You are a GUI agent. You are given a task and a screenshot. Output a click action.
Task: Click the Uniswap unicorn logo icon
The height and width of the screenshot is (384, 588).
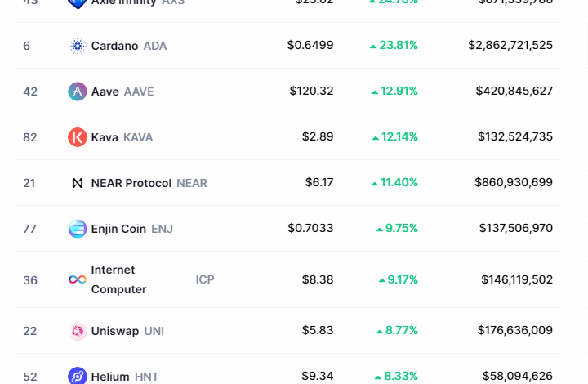78,331
